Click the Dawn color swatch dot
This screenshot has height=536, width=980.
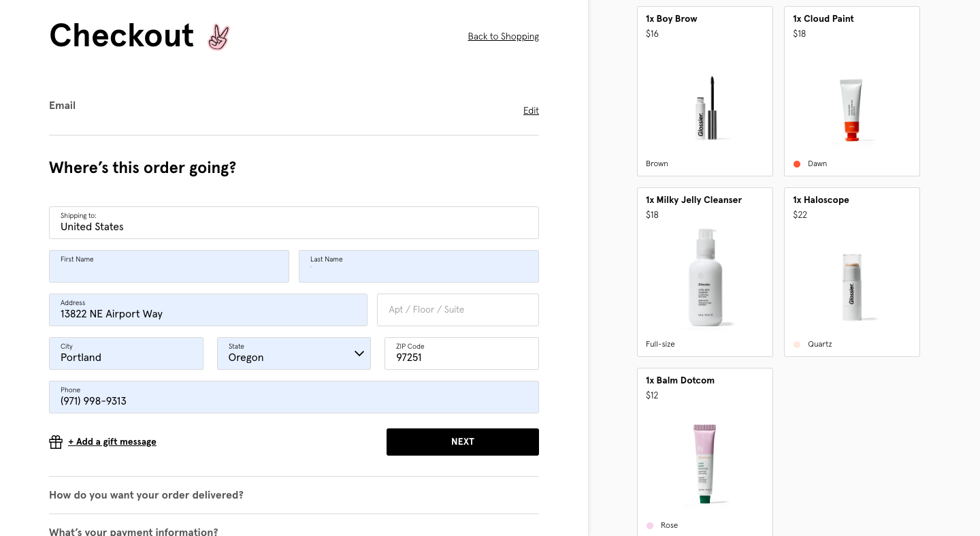tap(797, 164)
